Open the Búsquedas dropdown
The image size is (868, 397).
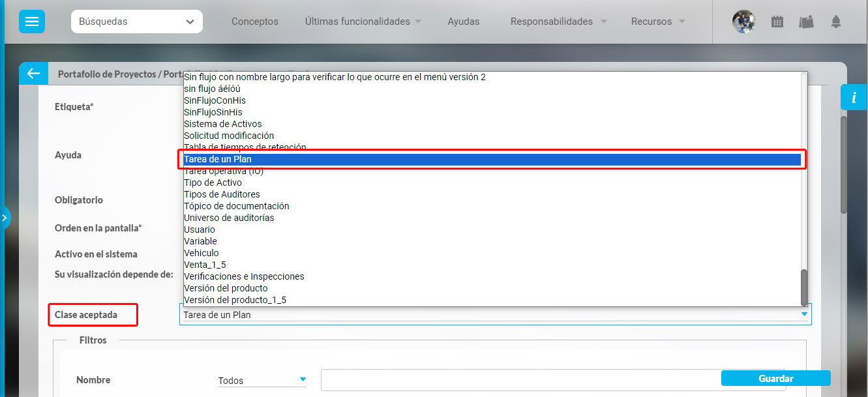click(x=137, y=22)
